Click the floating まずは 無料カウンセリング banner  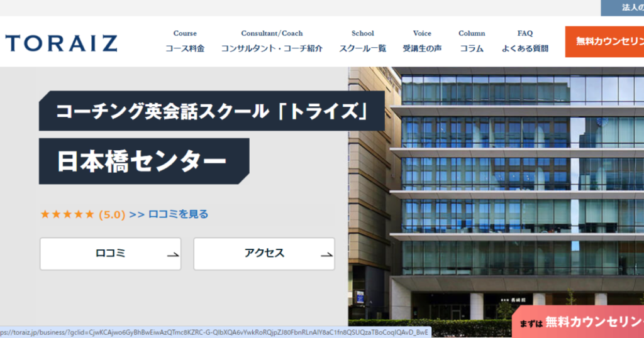579,322
